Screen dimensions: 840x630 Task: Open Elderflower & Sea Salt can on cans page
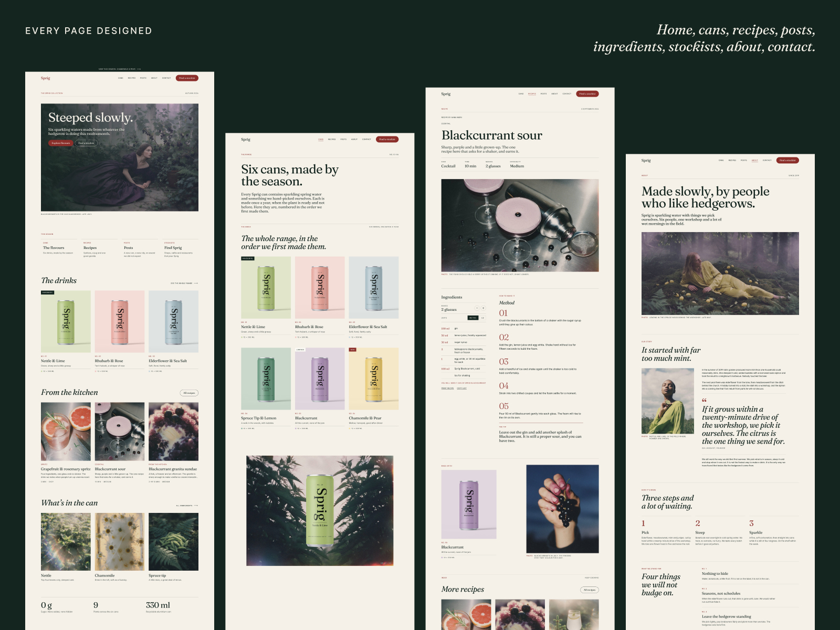click(x=374, y=297)
